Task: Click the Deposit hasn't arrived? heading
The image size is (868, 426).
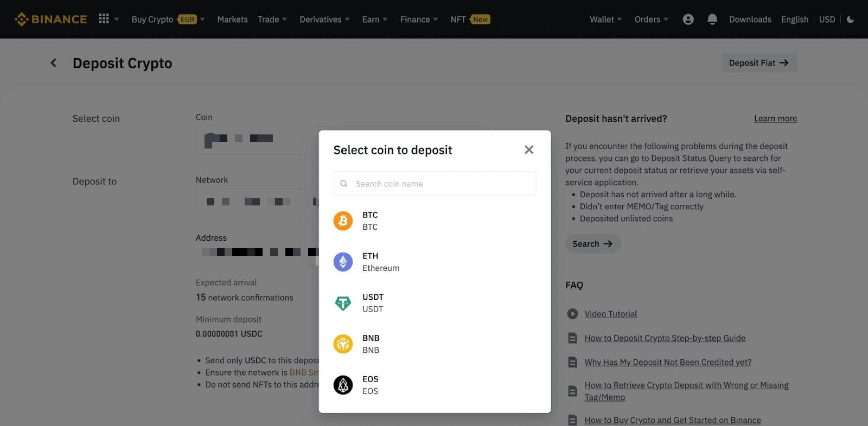Action: point(616,119)
